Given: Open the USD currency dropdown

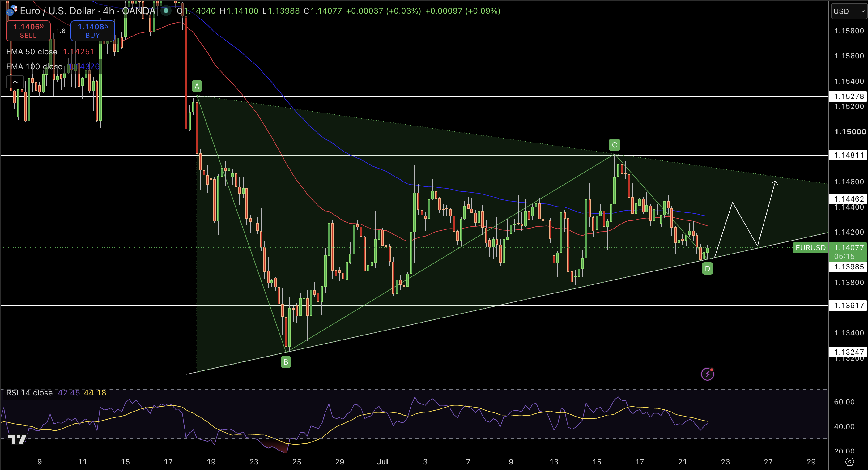Looking at the screenshot, I should coord(849,11).
